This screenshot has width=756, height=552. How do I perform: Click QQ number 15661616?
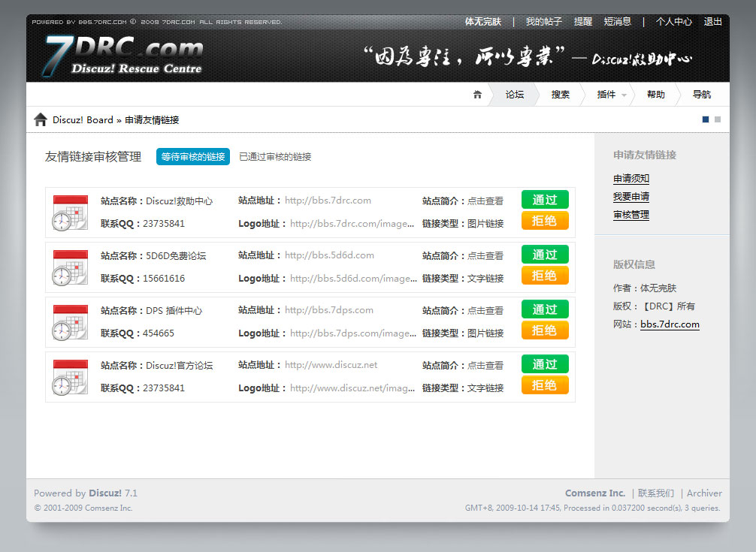click(164, 279)
